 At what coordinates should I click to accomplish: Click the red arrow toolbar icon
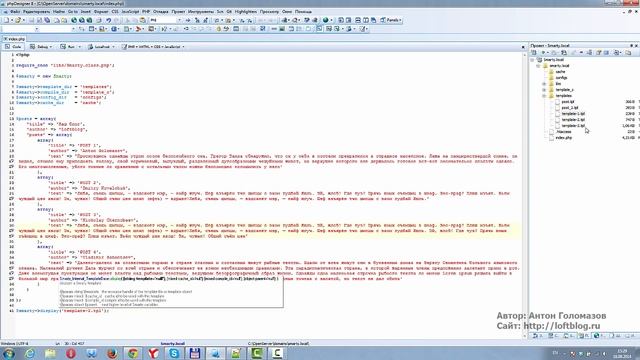pyautogui.click(x=139, y=29)
